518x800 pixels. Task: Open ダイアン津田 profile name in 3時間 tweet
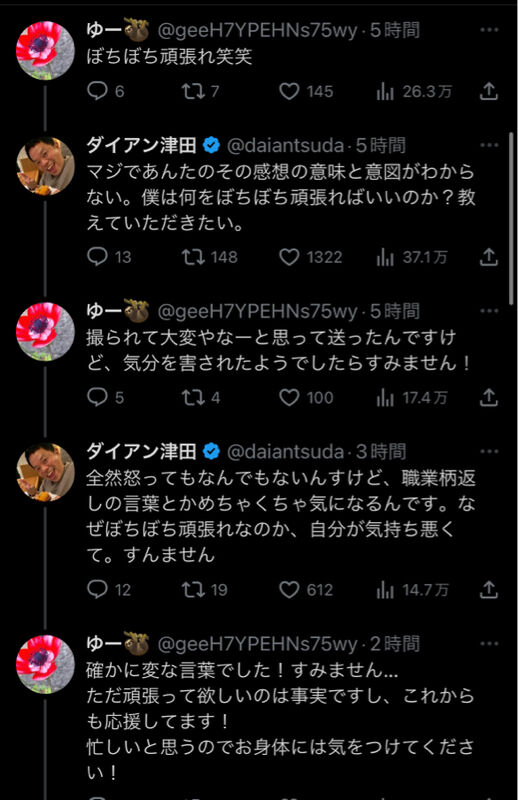tap(141, 452)
